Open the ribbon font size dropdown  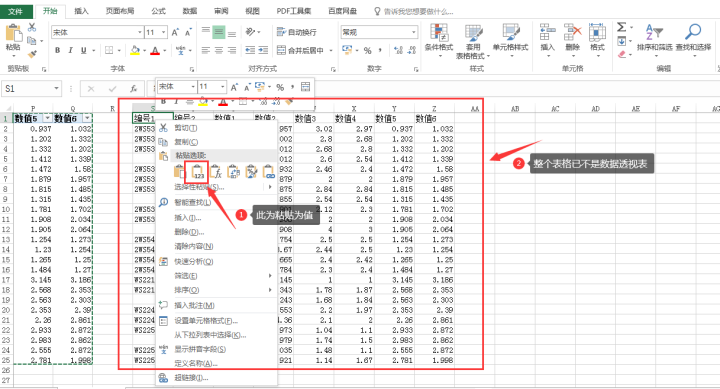click(163, 32)
